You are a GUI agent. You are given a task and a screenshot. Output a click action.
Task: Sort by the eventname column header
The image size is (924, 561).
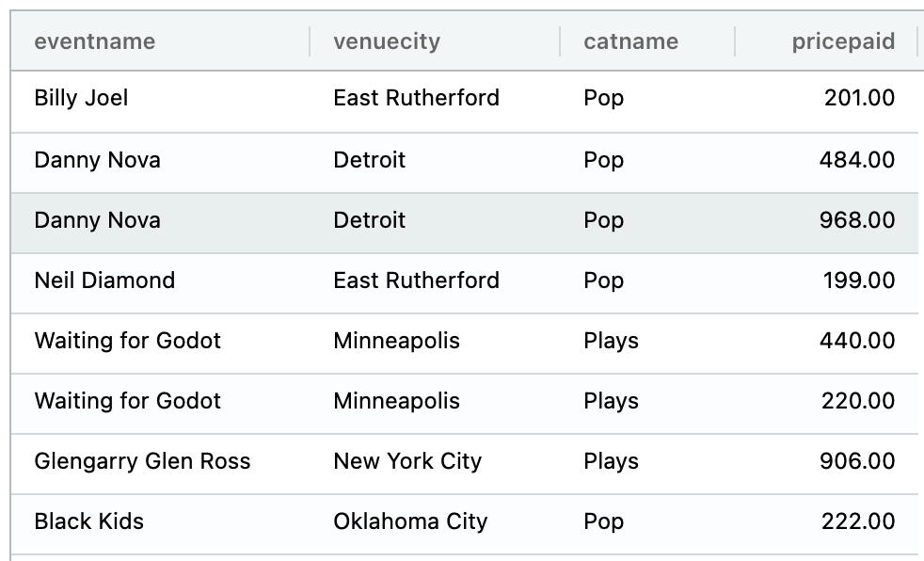pyautogui.click(x=95, y=41)
